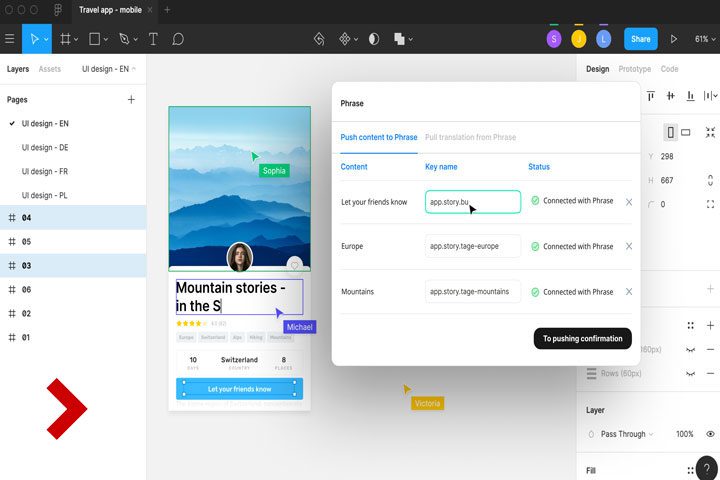Open the Prototype tab
Image resolution: width=720 pixels, height=480 pixels.
(635, 69)
